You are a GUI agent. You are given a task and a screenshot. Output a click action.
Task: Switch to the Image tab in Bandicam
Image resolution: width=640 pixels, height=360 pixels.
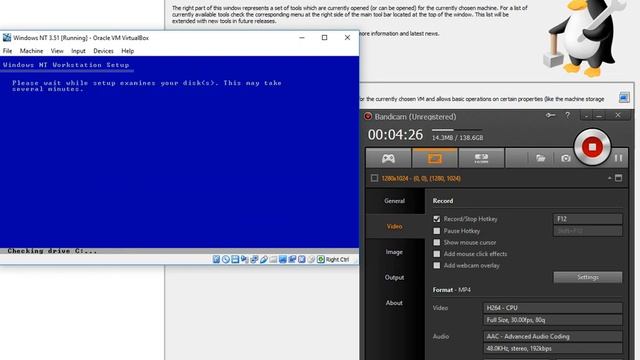394,252
